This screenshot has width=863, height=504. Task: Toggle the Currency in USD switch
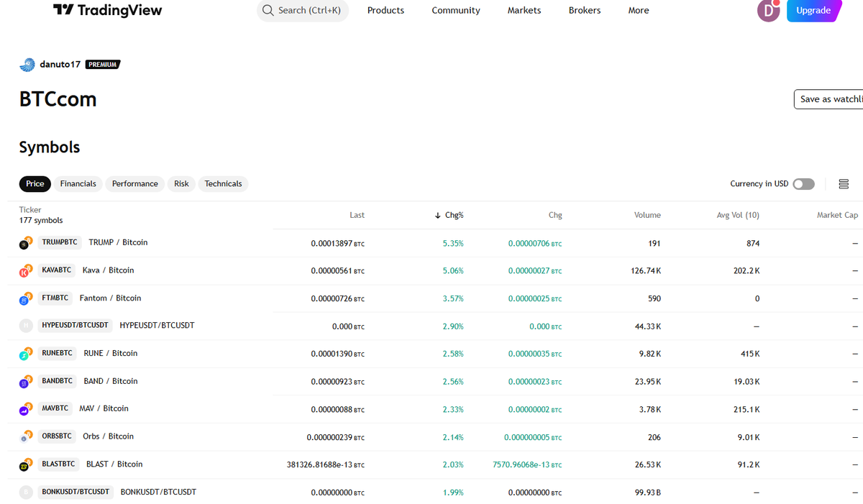803,184
